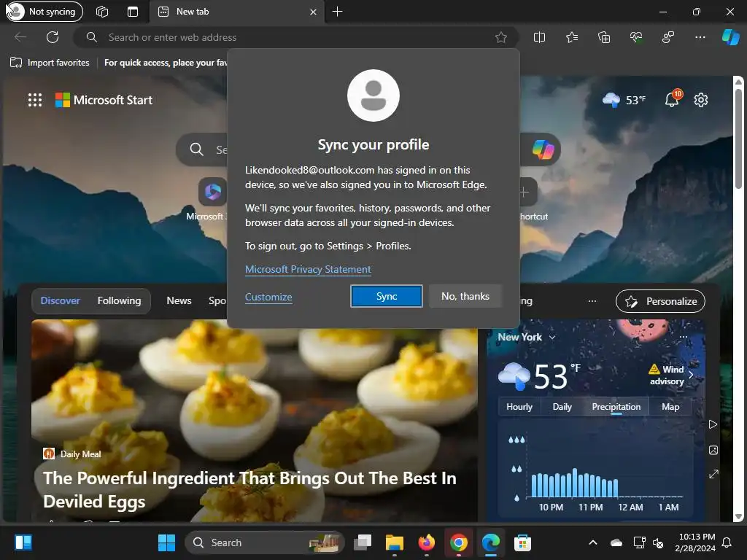Select the Daily weather tab
The image size is (747, 560).
pyautogui.click(x=562, y=407)
